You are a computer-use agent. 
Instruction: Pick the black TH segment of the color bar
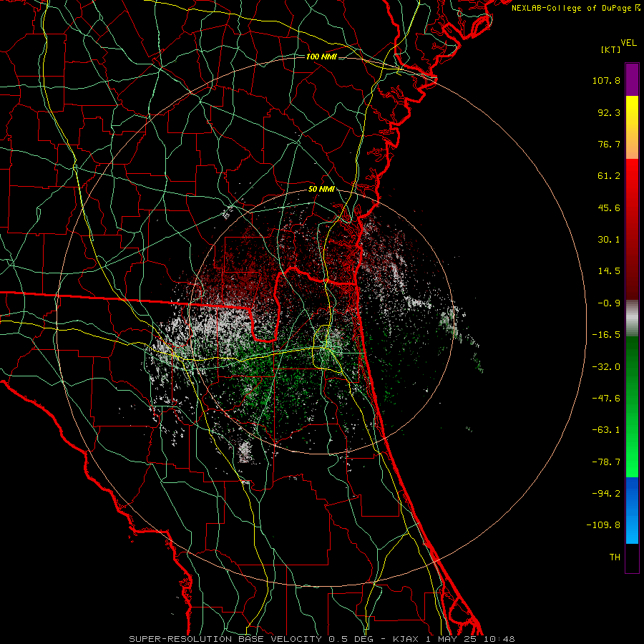point(632,557)
